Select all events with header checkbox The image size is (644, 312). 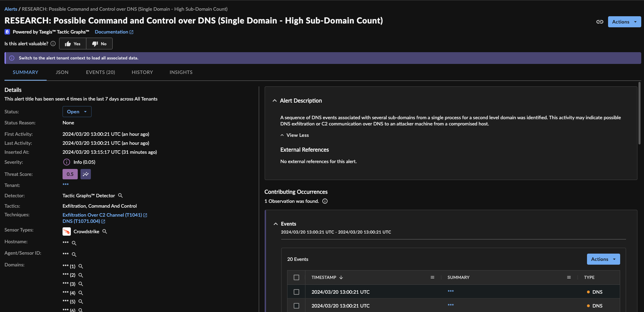(296, 277)
